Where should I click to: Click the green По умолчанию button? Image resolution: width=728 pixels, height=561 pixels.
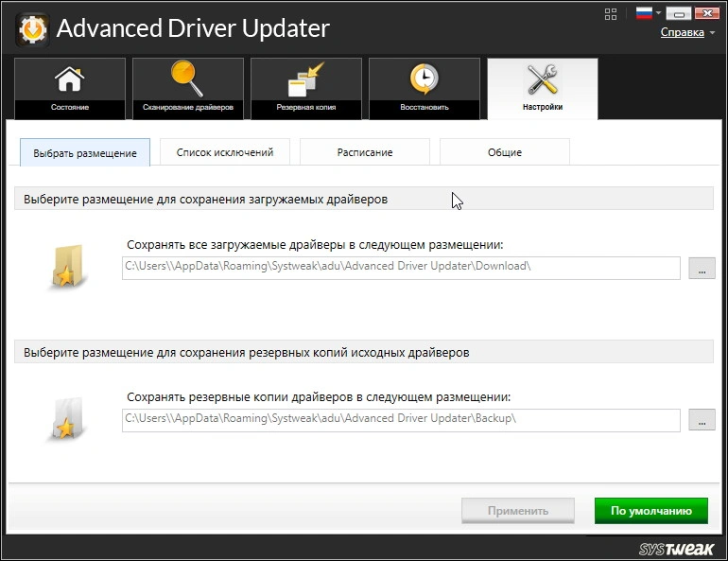click(650, 510)
